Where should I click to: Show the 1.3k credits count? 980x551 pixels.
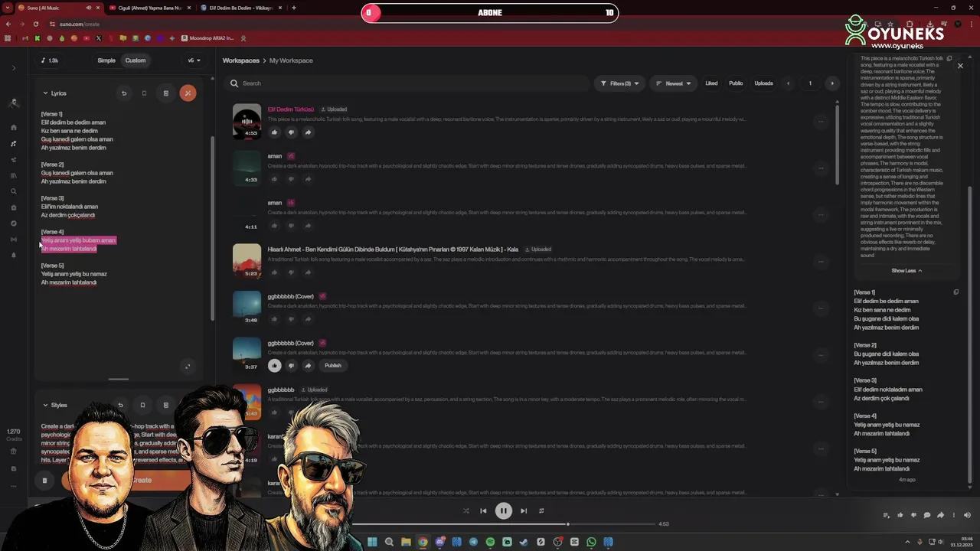[x=49, y=60]
